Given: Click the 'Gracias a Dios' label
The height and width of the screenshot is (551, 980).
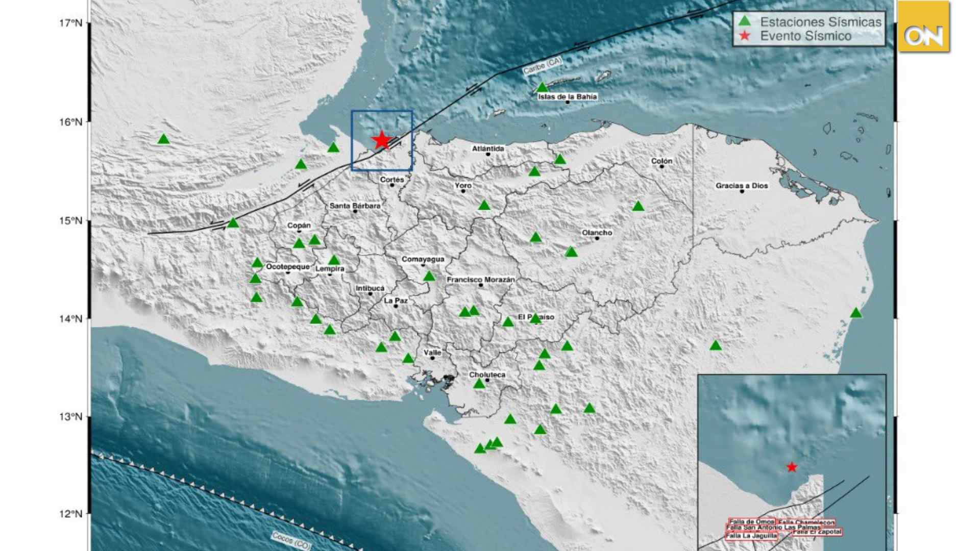Looking at the screenshot, I should 742,186.
